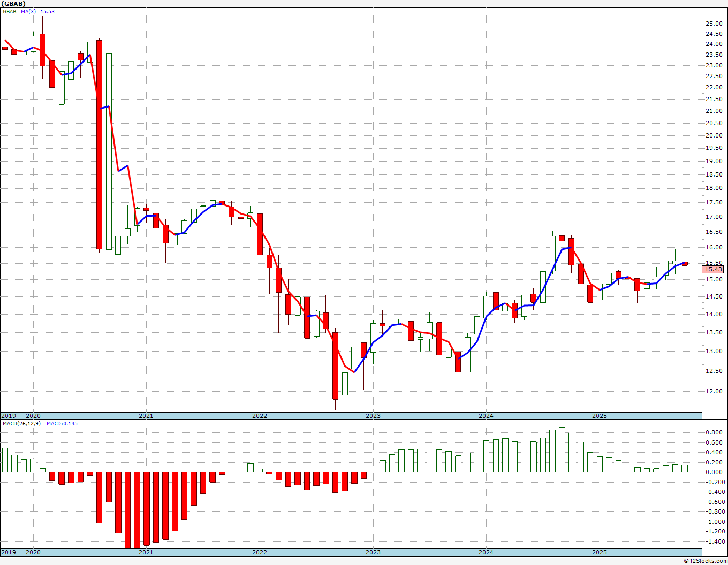Image resolution: width=728 pixels, height=565 pixels.
Task: Select the GBAB legend label
Action: pyautogui.click(x=10, y=11)
